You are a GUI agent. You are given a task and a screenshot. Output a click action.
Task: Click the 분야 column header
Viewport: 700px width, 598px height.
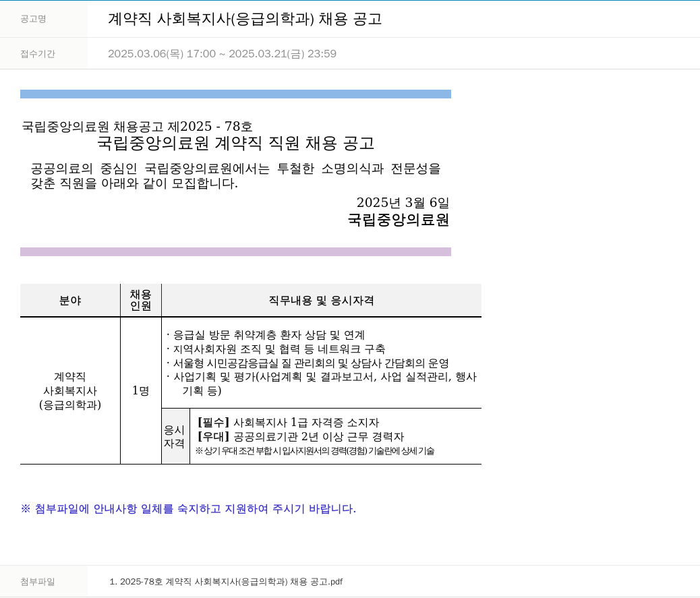(70, 300)
